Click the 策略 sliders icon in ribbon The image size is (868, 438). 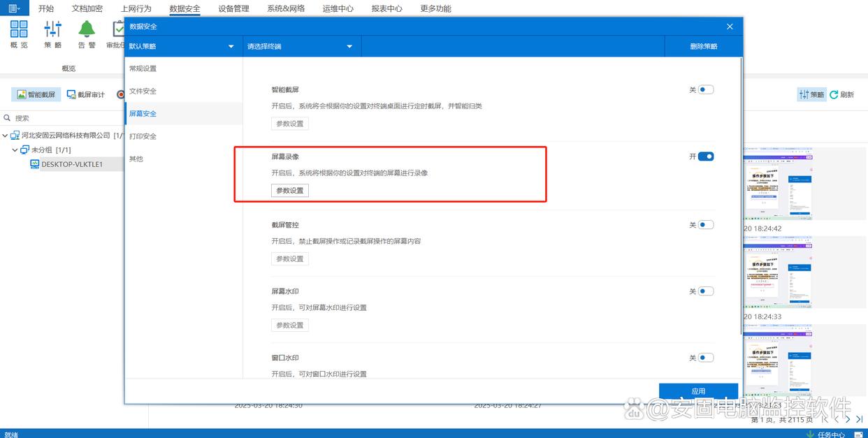click(x=52, y=34)
